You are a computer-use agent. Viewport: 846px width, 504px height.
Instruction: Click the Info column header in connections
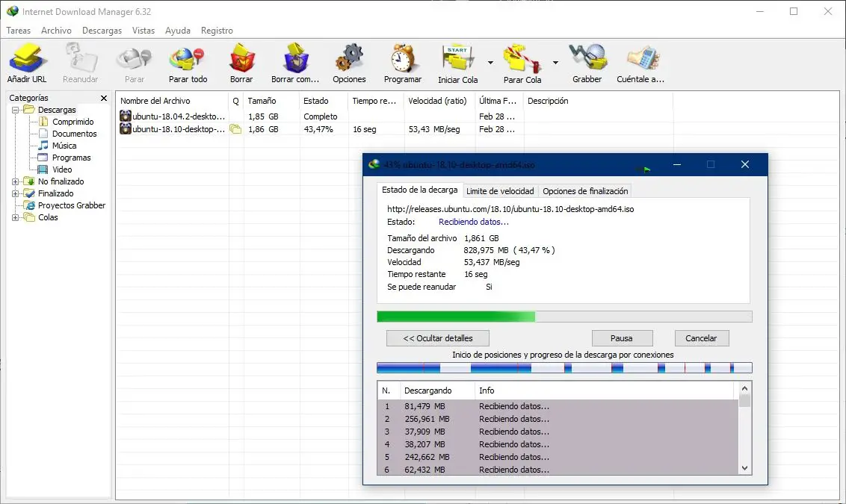click(605, 391)
